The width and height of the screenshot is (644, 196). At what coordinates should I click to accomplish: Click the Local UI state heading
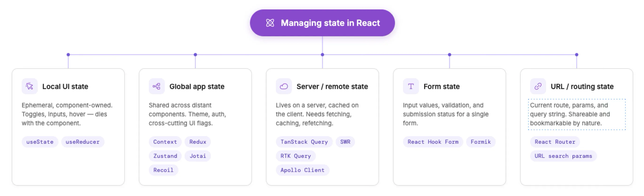pos(65,86)
